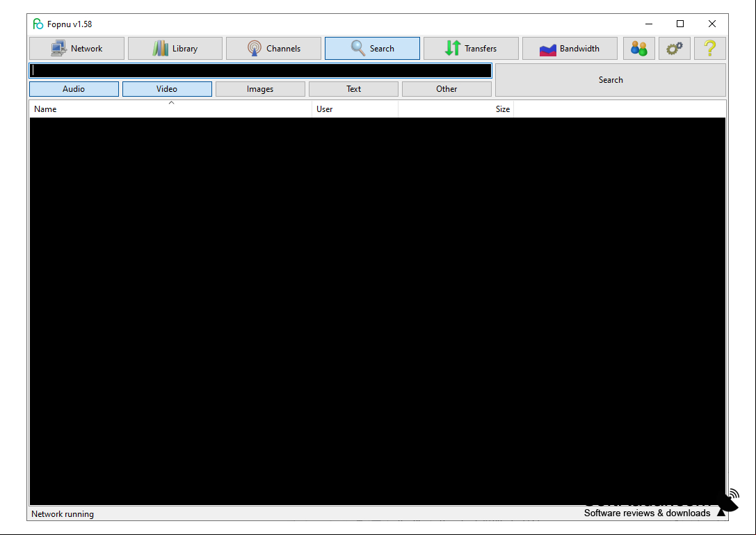Screen dimensions: 756x535
Task: Open the Channels tab
Action: coord(273,48)
